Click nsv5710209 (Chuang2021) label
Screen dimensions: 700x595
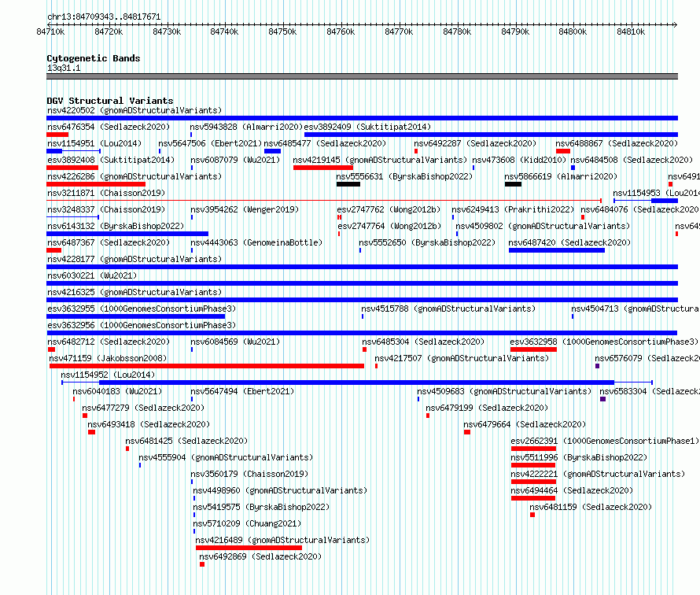[247, 523]
